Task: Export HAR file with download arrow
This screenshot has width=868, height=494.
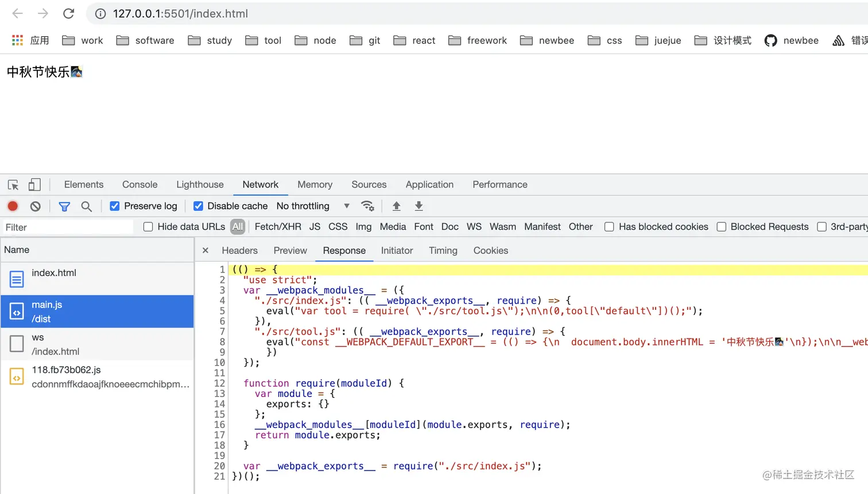Action: point(419,206)
